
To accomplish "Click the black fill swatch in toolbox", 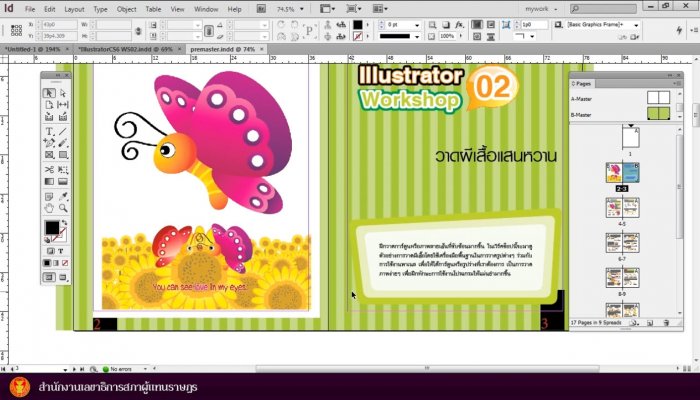I will coord(52,228).
